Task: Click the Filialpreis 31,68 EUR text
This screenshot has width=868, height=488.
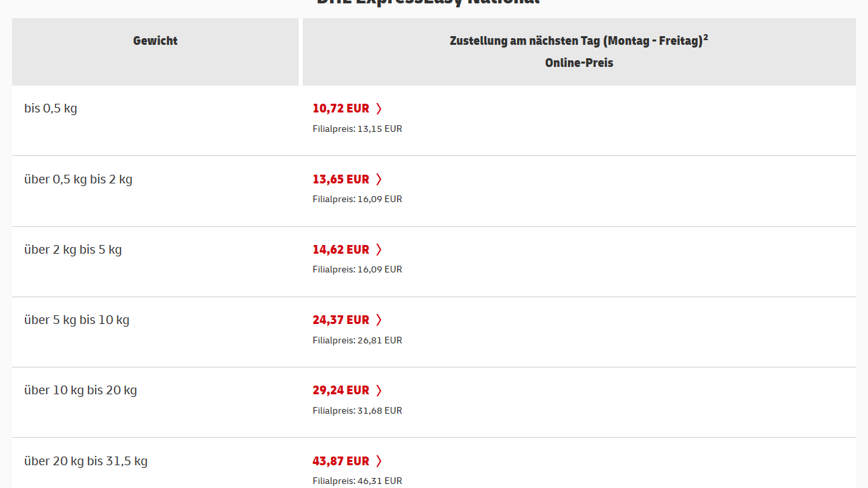Action: (x=357, y=410)
